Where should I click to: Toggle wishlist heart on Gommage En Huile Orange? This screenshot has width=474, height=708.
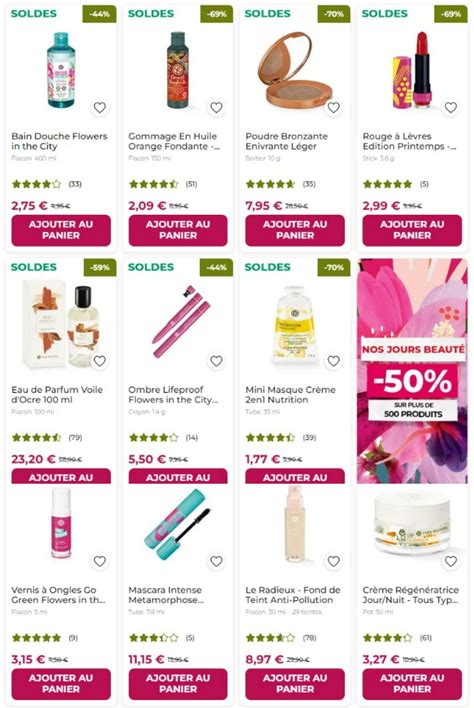(216, 107)
